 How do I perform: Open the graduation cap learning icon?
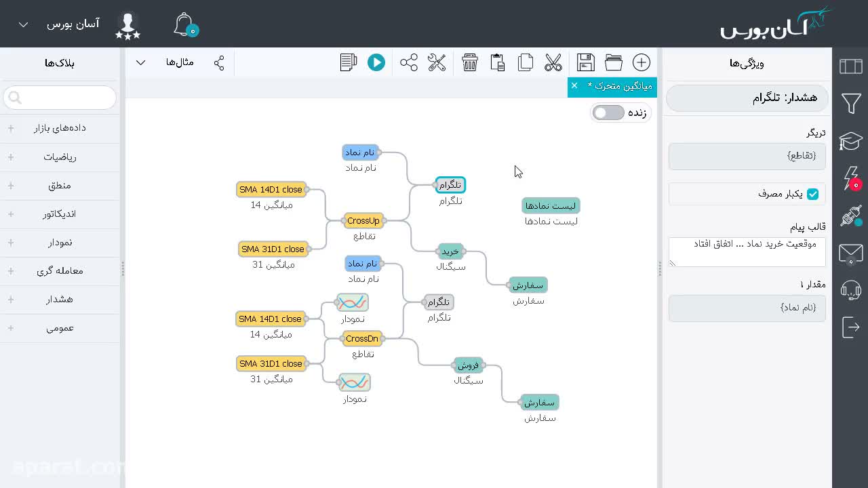tap(850, 141)
